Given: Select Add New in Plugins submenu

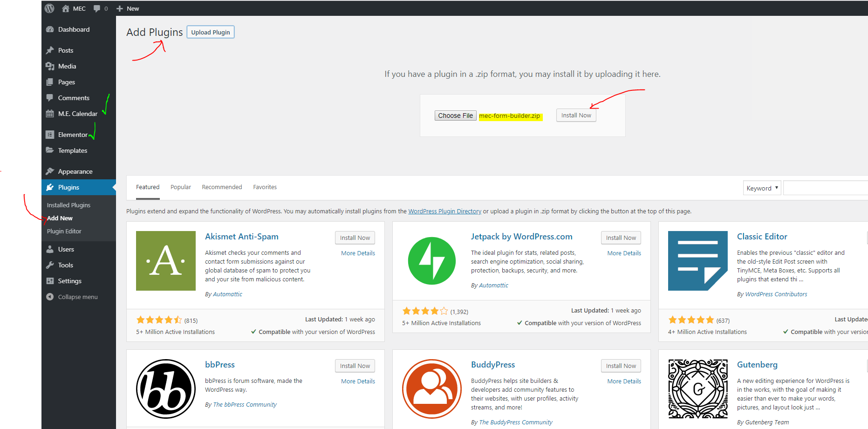Looking at the screenshot, I should click(60, 218).
